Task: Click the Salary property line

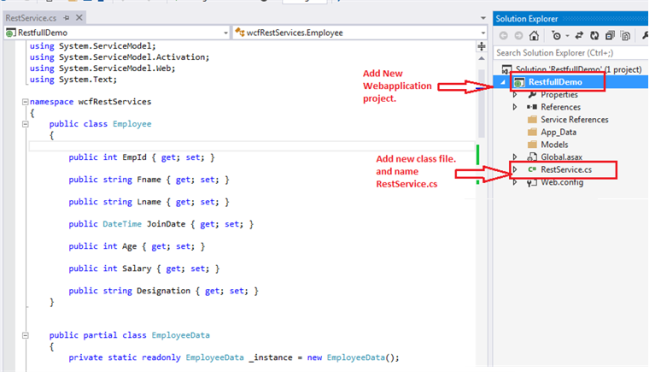Action: (144, 269)
